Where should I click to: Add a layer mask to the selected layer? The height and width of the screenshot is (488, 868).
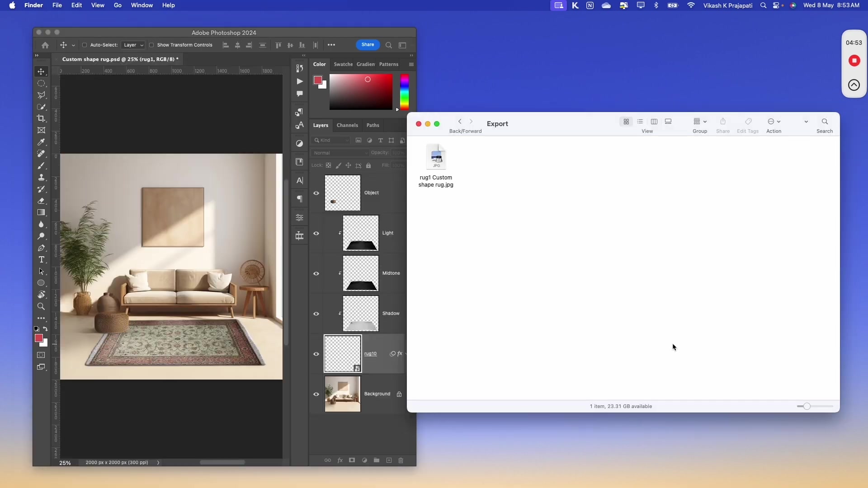click(x=352, y=460)
